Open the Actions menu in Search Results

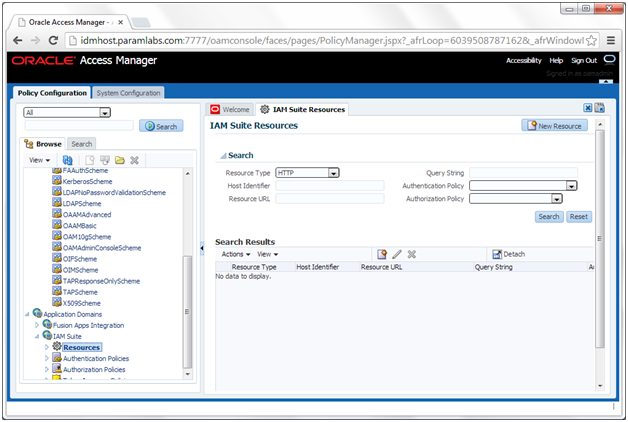pos(236,254)
